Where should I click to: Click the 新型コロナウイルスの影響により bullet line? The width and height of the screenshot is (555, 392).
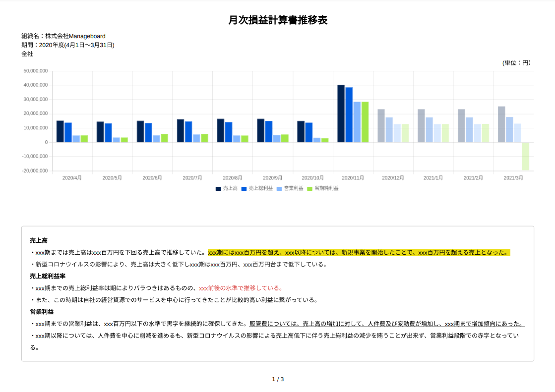click(180, 265)
